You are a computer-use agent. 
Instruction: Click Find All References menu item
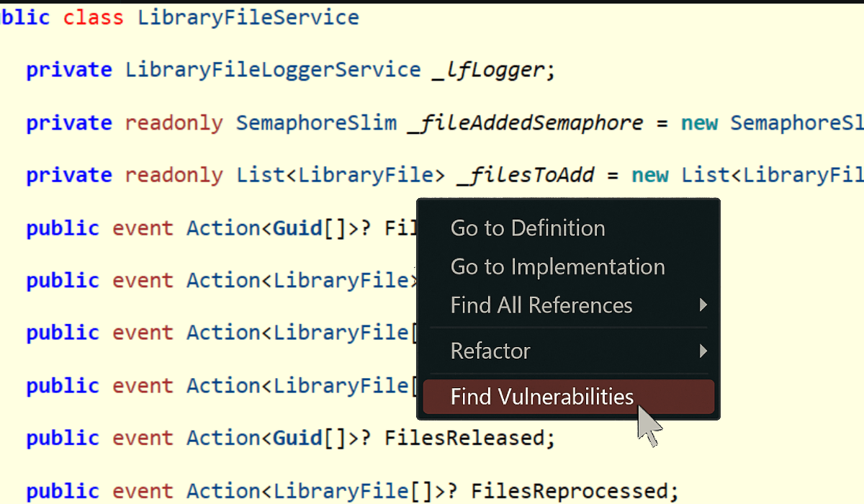pos(541,305)
